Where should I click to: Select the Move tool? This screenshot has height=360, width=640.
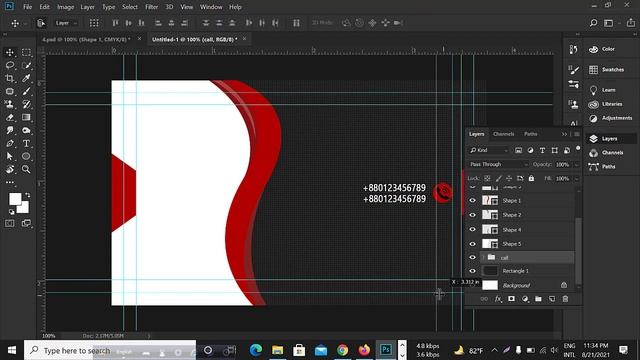10,52
